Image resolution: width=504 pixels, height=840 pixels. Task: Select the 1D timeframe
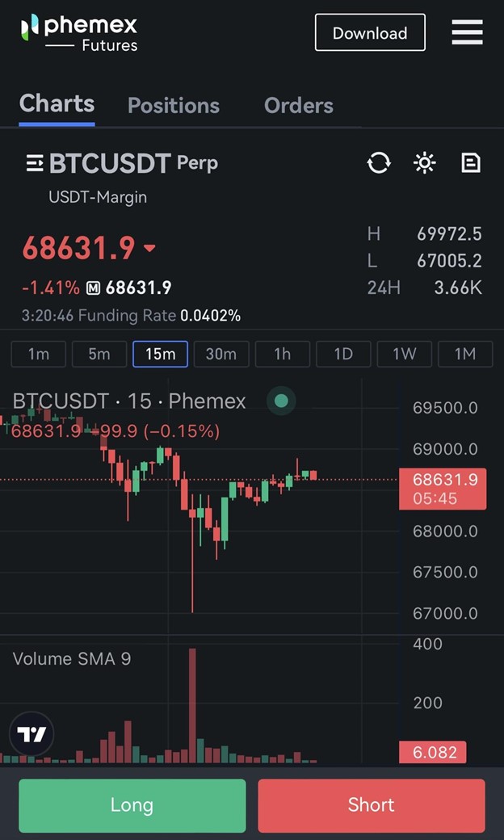coord(343,354)
